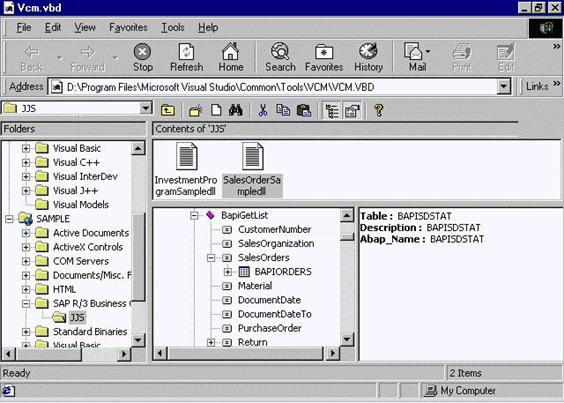Open the View menu
This screenshot has width=564, height=403.
click(85, 27)
